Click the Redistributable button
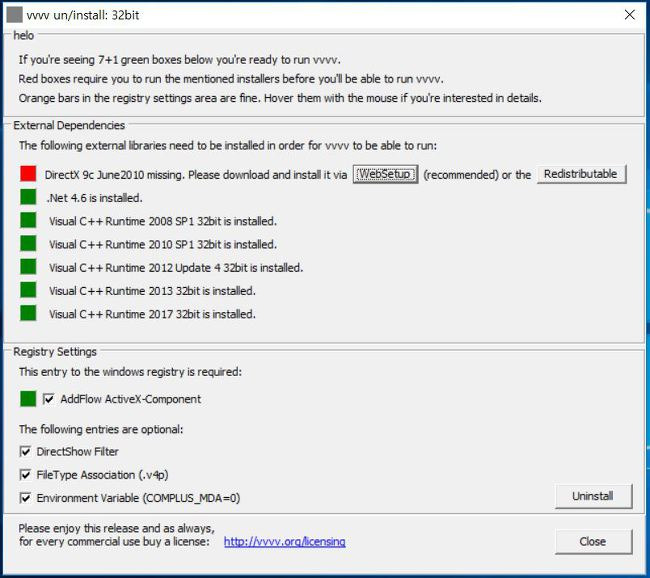This screenshot has height=578, width=650. (581, 174)
